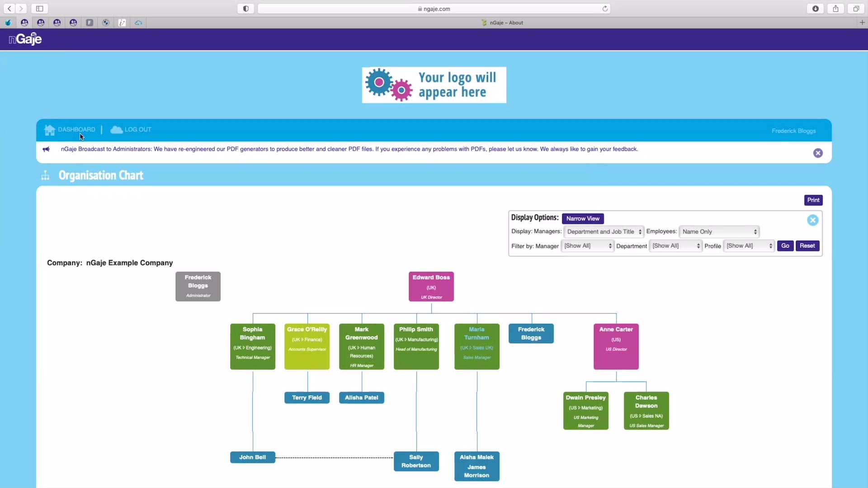Select the Maria Turnham node

click(x=477, y=347)
